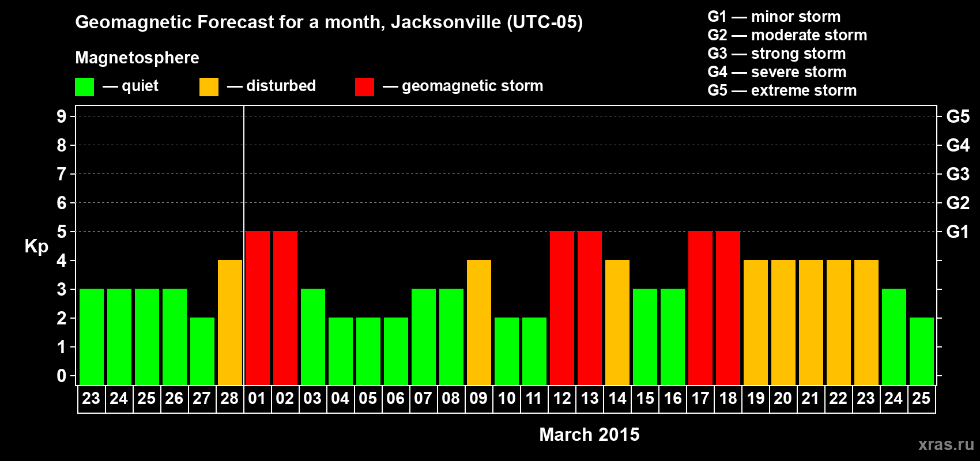Click the date cell 20 on the x-axis
The height and width of the screenshot is (461, 980).
pyautogui.click(x=783, y=399)
